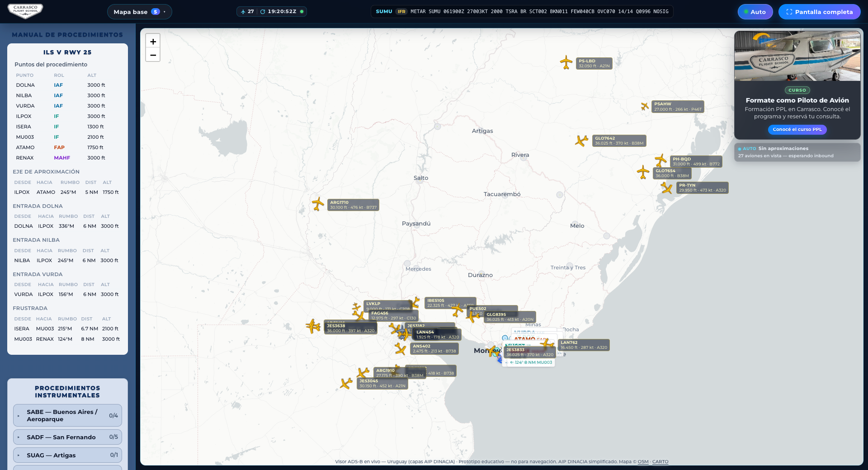Select the PH-BQD aircraft icon
This screenshot has height=470, width=868.
point(661,160)
